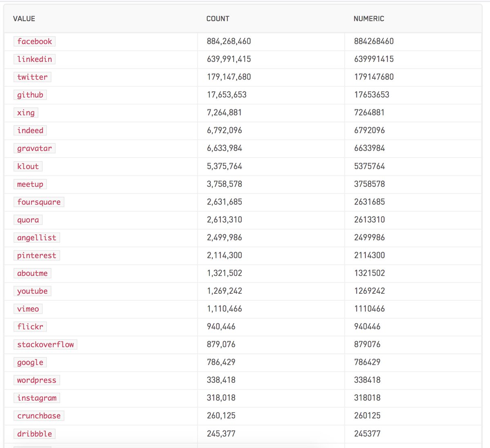Click the pinterest value tag
Screen dimensions: 490x448
coord(37,255)
